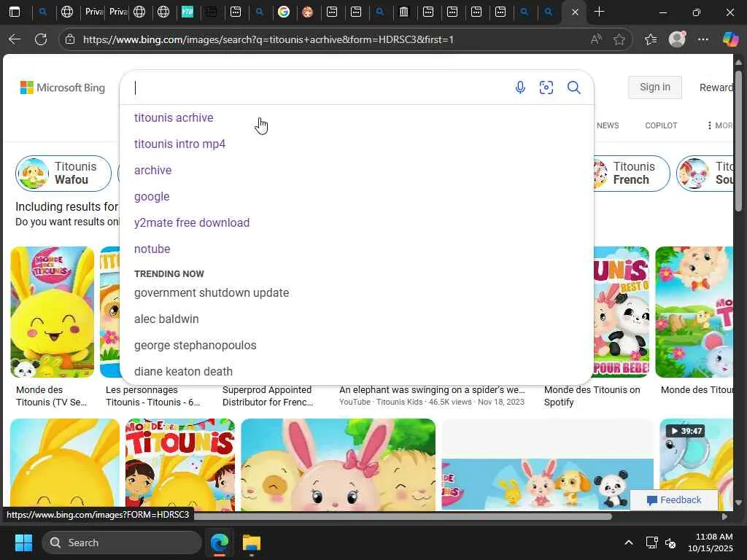Viewport: 747px width, 560px height.
Task: Switch to the Google tab
Action: (284, 12)
